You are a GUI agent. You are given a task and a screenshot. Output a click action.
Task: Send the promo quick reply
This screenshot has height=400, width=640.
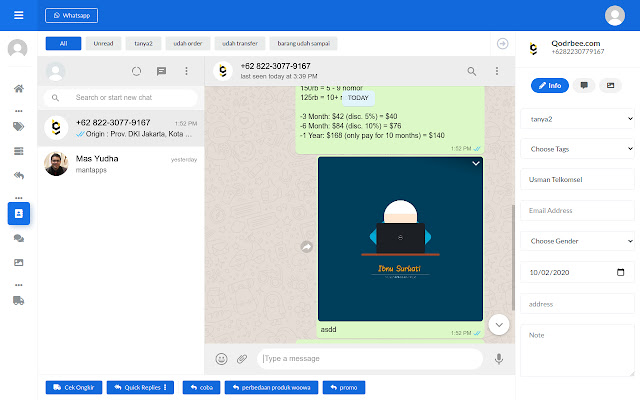[344, 387]
